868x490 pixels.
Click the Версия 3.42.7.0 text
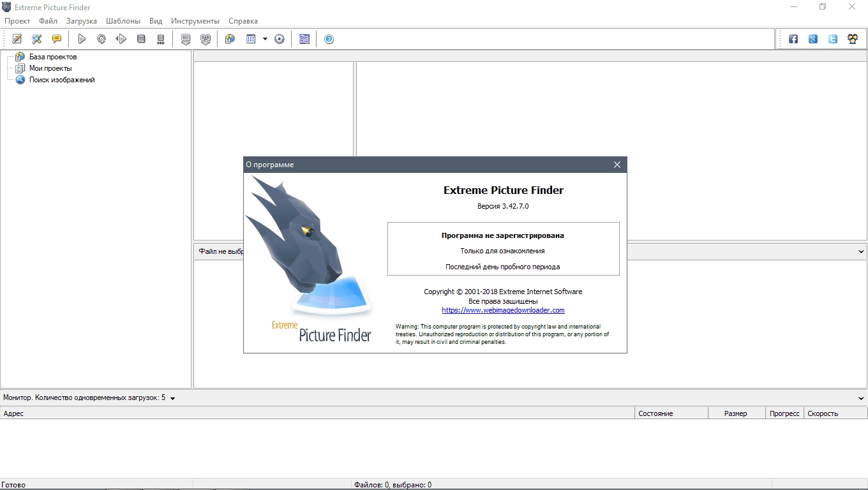point(503,206)
